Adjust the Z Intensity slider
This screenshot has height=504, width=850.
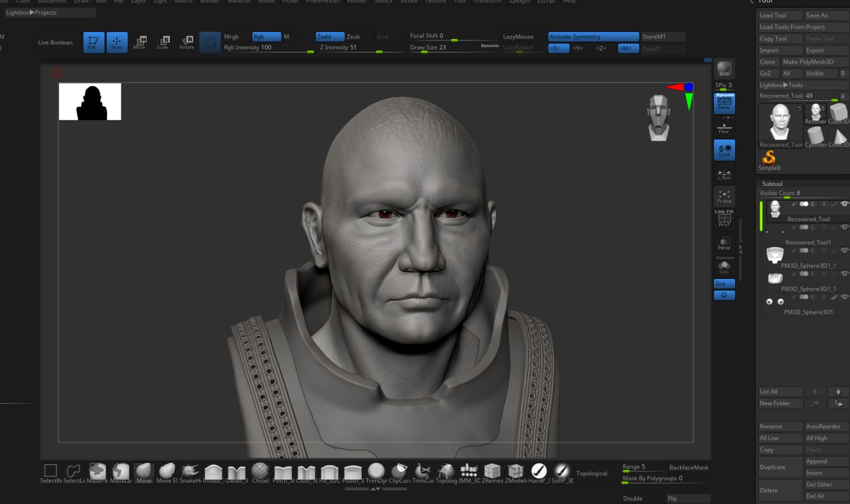pyautogui.click(x=359, y=48)
